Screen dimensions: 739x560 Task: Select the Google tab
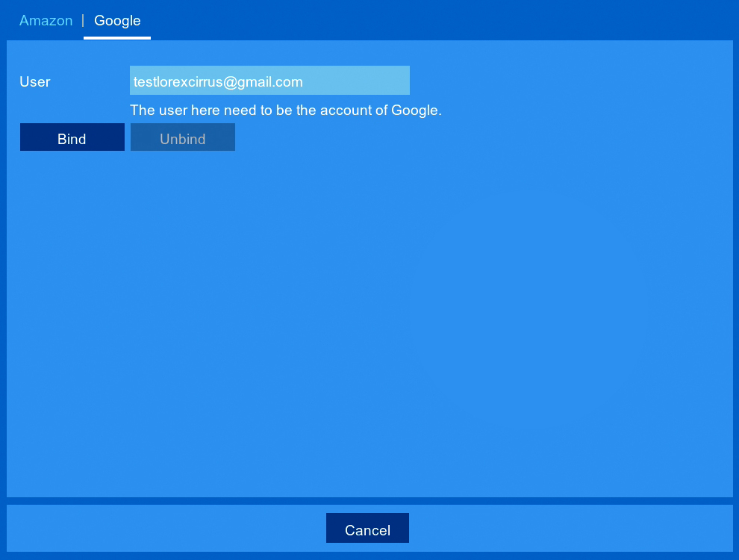pyautogui.click(x=117, y=21)
